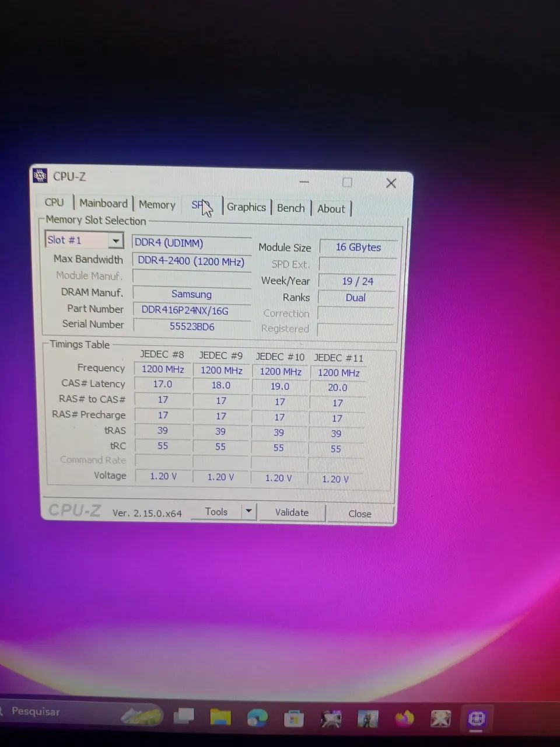Viewport: 560px width, 747px height.
Task: Open the Memory tab
Action: (x=157, y=205)
